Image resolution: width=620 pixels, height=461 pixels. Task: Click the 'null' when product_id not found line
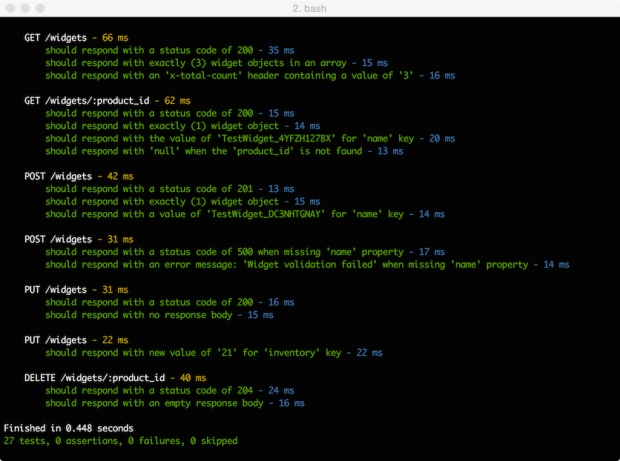click(x=224, y=151)
